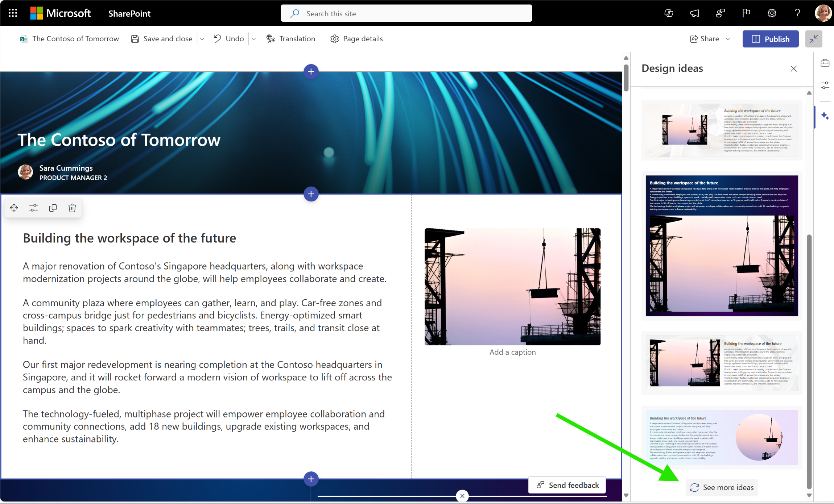Toggle the Design ideas panel closed
Viewport: 834px width, 504px height.
tap(793, 68)
